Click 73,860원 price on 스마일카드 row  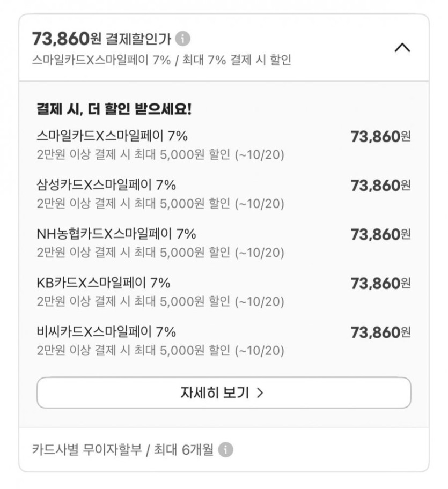(x=380, y=137)
